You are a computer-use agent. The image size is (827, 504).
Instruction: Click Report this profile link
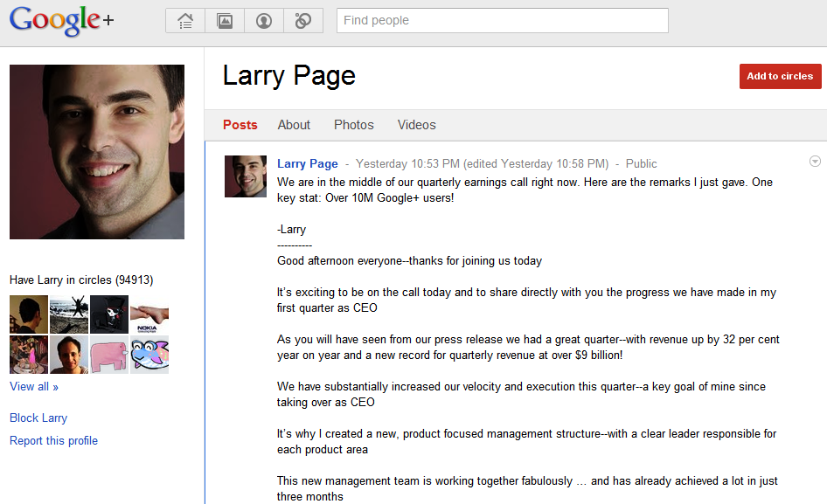pyautogui.click(x=54, y=441)
